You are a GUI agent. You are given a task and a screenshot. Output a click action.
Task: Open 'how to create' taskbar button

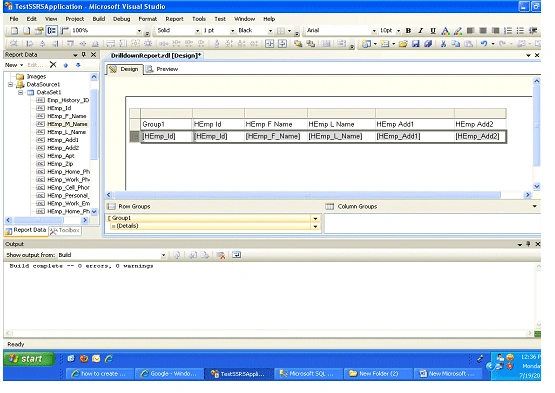tap(99, 374)
